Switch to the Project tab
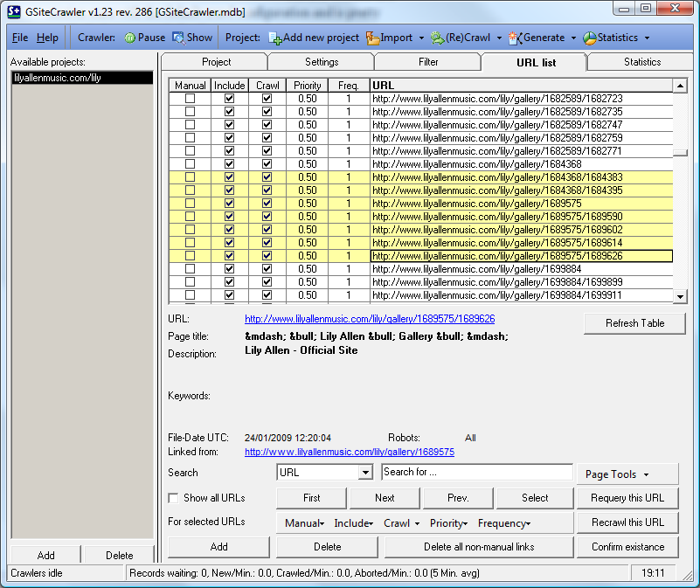The width and height of the screenshot is (700, 588). [x=215, y=62]
